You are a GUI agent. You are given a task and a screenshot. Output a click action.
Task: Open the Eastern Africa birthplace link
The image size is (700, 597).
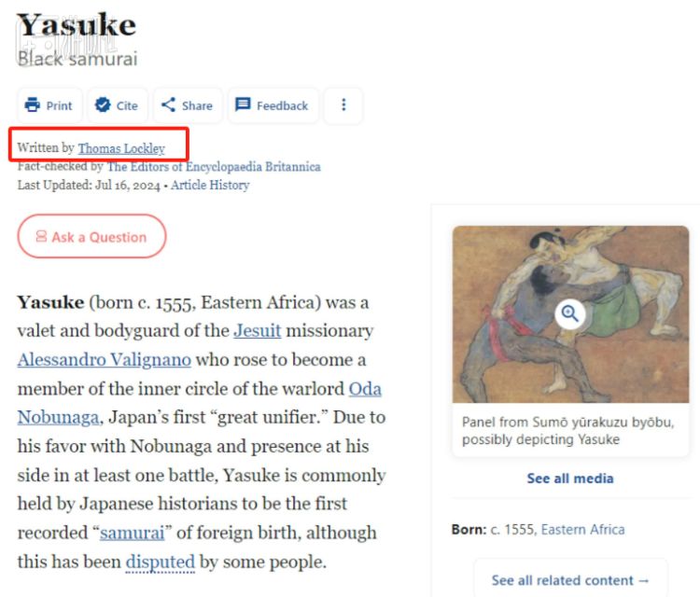pyautogui.click(x=583, y=529)
